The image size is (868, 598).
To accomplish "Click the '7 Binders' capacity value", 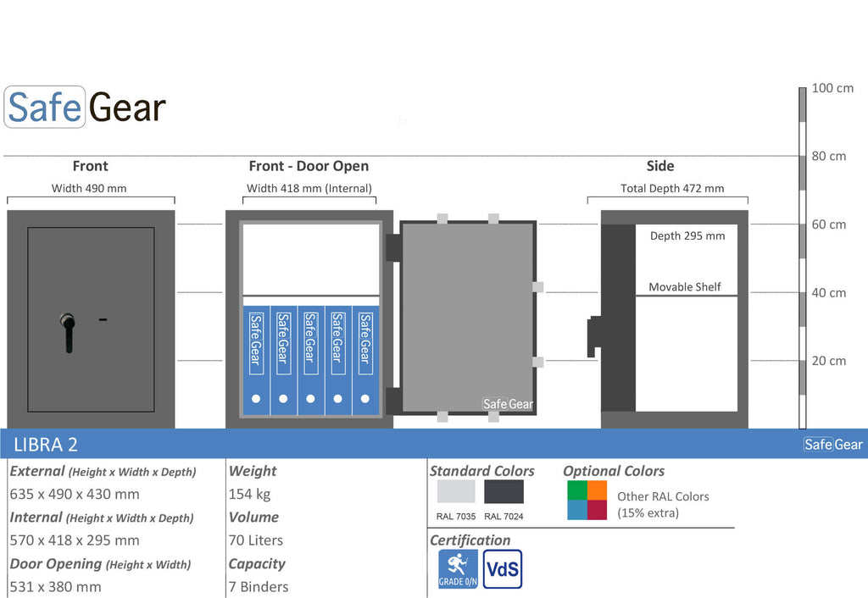I will [x=259, y=586].
